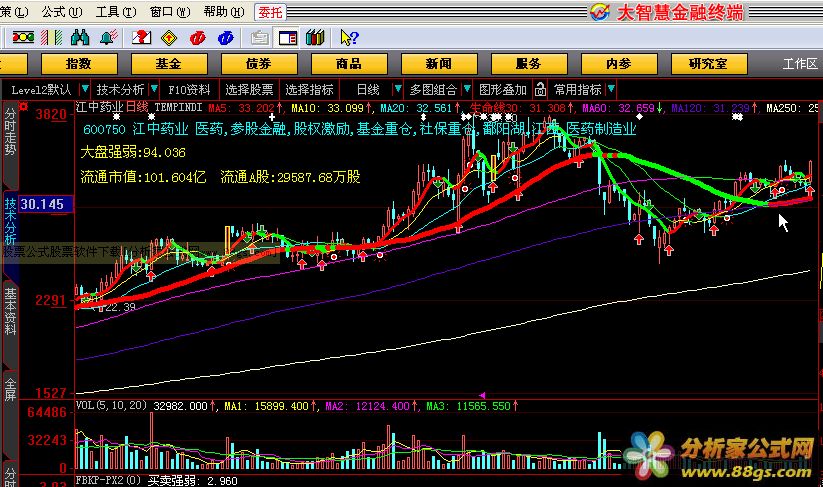Click the traffic light toolbar icon
The width and height of the screenshot is (823, 487).
(23, 38)
